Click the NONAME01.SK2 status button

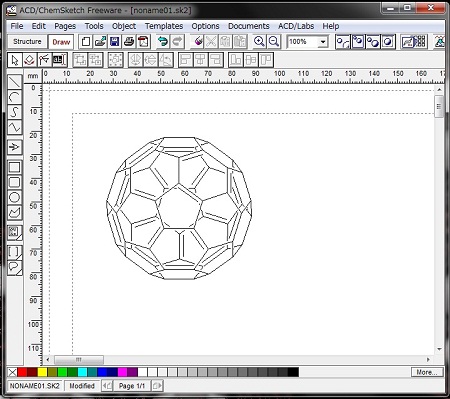click(x=35, y=386)
